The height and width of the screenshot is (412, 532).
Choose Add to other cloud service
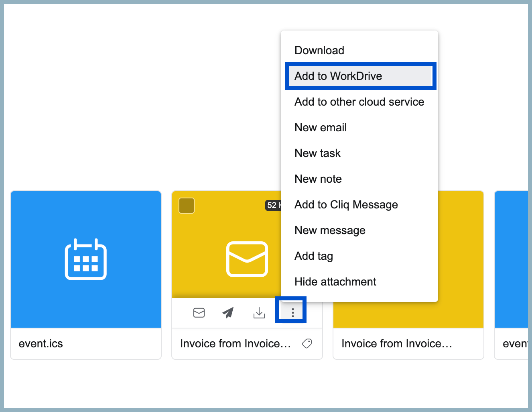coord(359,102)
